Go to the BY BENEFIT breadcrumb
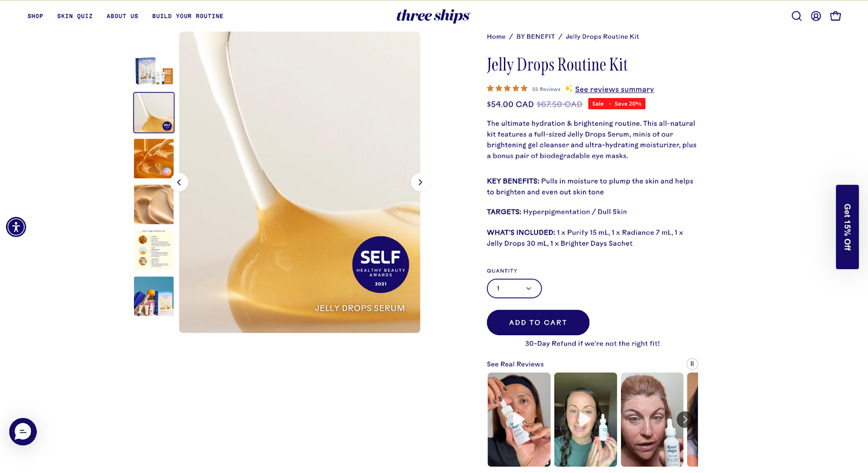Viewport: 868px width, 473px height. 535,37
